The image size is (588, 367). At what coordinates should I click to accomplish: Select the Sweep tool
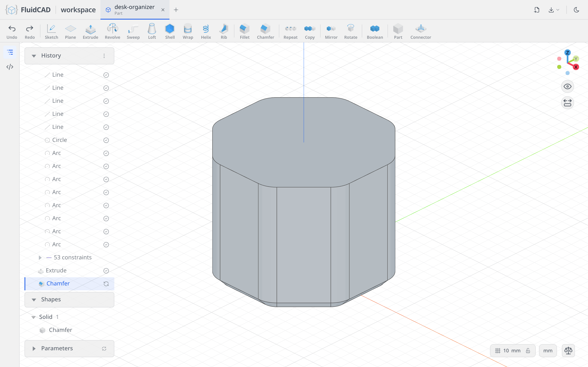(133, 31)
